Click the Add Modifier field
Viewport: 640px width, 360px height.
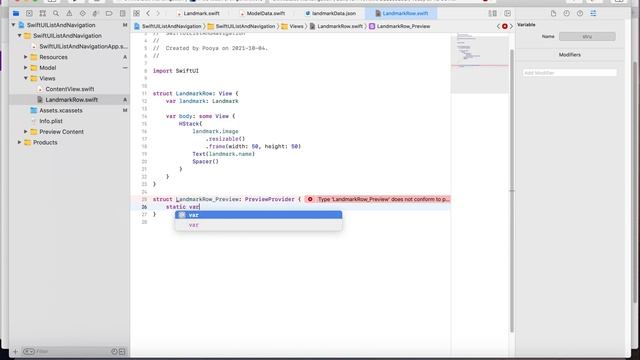tap(569, 73)
